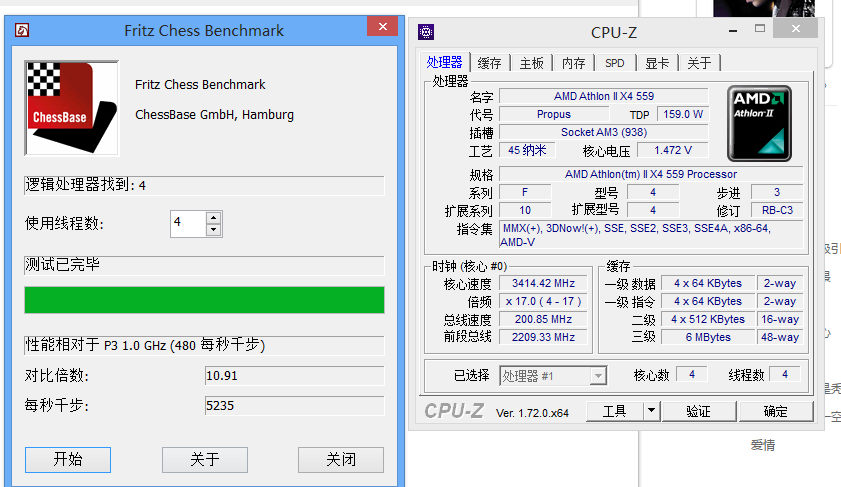
Task: Click the 性能相对于 P3 1.0 GHz text
Action: coord(145,345)
